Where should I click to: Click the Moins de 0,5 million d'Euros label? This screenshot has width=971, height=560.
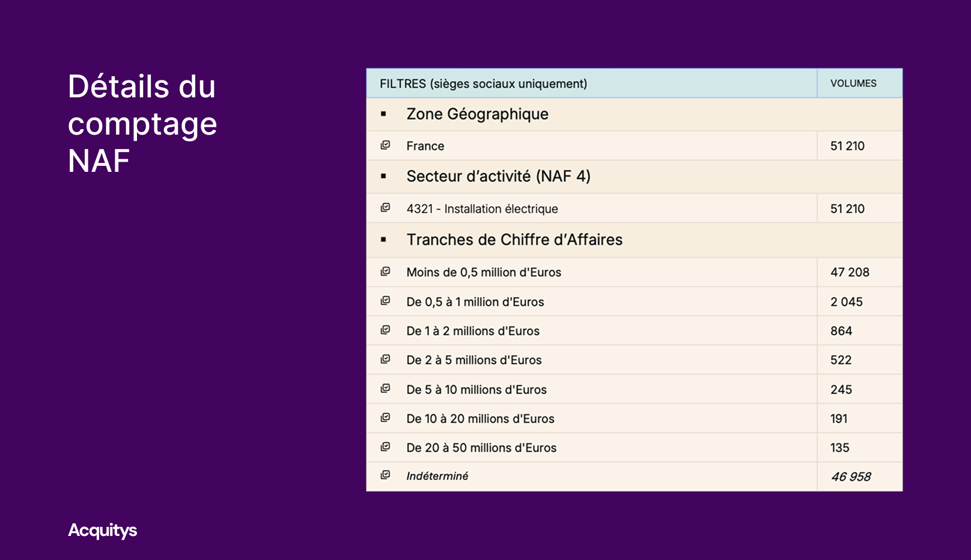(x=484, y=272)
